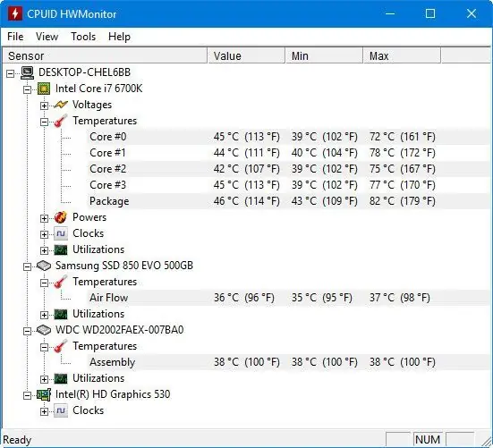Expand the WDC Utilizations node
Screen dimensions: 493x448
coord(45,379)
